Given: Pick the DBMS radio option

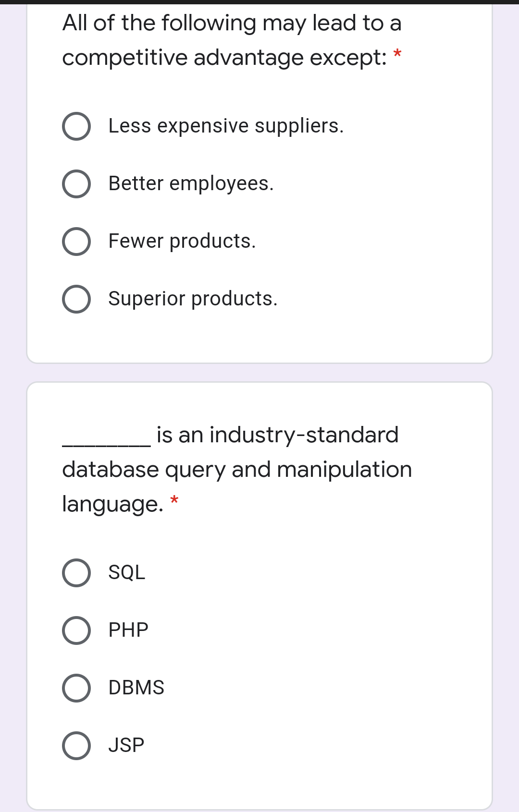Looking at the screenshot, I should (76, 688).
